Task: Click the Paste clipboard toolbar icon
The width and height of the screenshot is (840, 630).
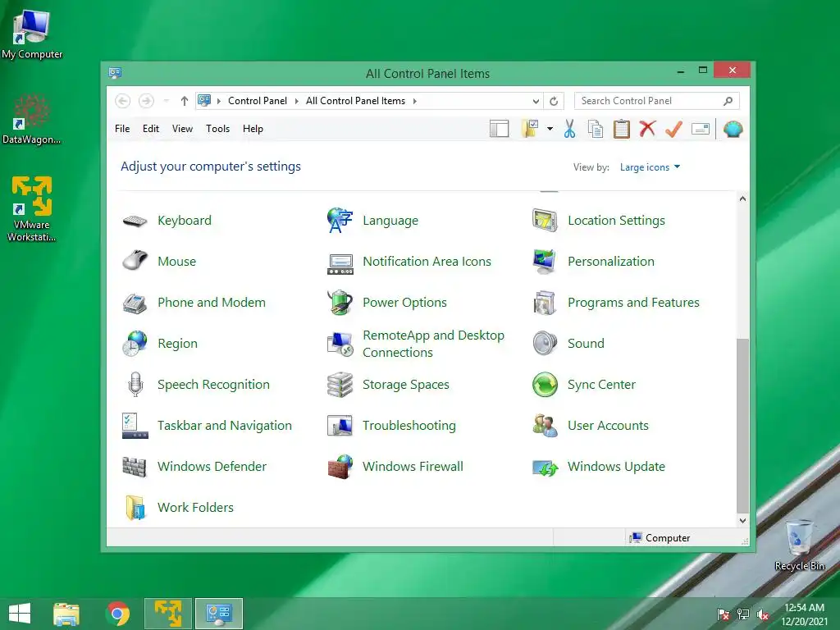Action: click(x=622, y=129)
